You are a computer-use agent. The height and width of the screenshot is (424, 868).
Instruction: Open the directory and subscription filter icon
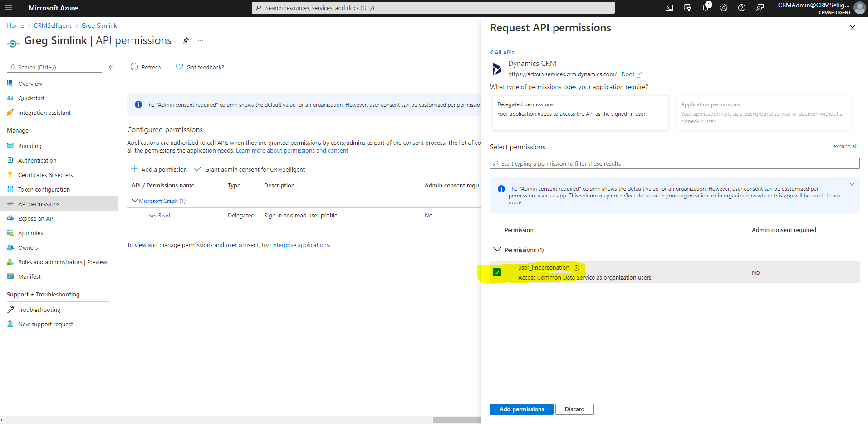pyautogui.click(x=687, y=8)
